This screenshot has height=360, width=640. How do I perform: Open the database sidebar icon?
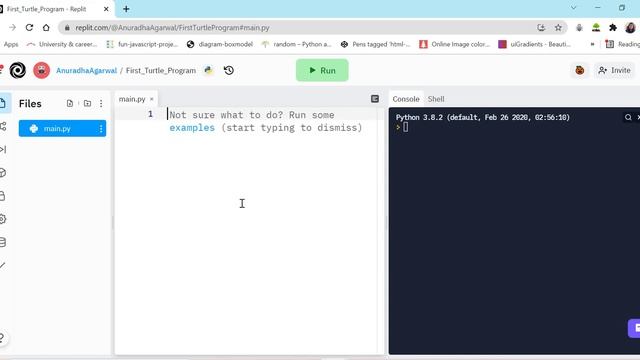[x=3, y=242]
